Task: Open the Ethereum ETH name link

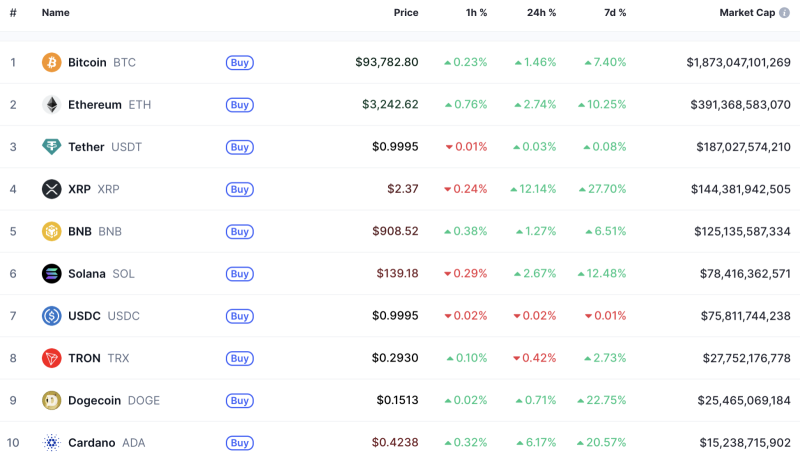Action: tap(110, 105)
